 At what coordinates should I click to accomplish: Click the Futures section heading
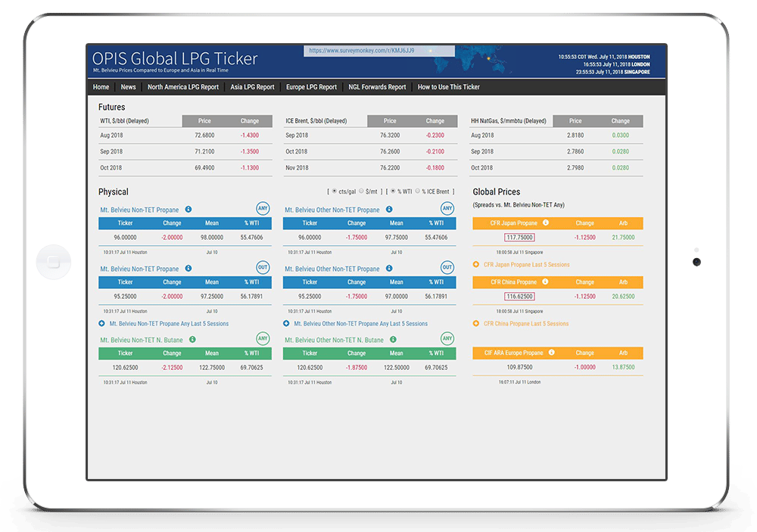[x=111, y=107]
